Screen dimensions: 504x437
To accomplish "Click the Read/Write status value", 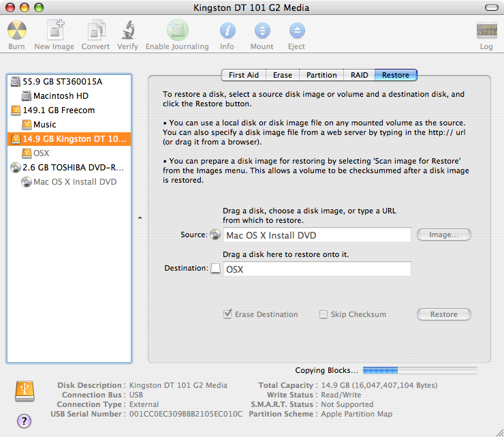I will point(341,395).
